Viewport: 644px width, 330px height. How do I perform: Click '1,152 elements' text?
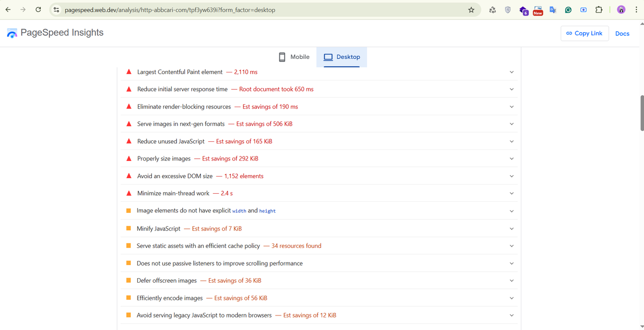[x=244, y=176]
